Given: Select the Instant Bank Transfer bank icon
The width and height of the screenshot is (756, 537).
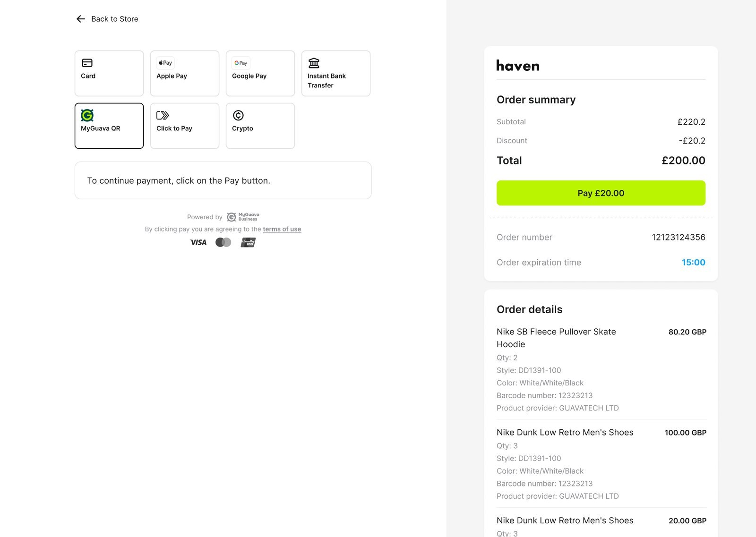Looking at the screenshot, I should tap(314, 63).
